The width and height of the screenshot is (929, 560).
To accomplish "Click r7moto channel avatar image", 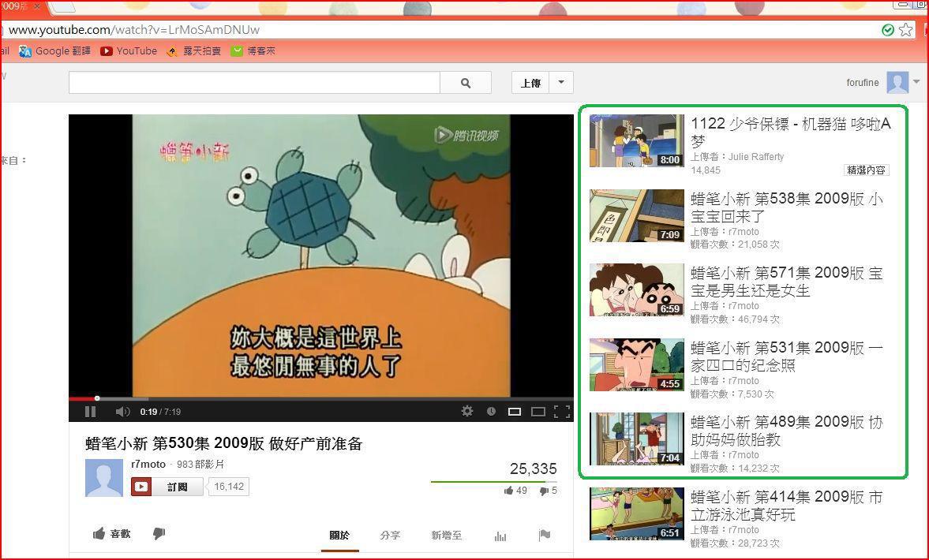I will pos(104,478).
